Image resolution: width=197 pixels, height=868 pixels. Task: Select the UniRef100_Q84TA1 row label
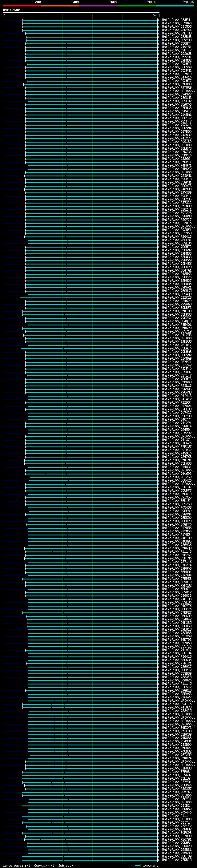[x=177, y=270]
